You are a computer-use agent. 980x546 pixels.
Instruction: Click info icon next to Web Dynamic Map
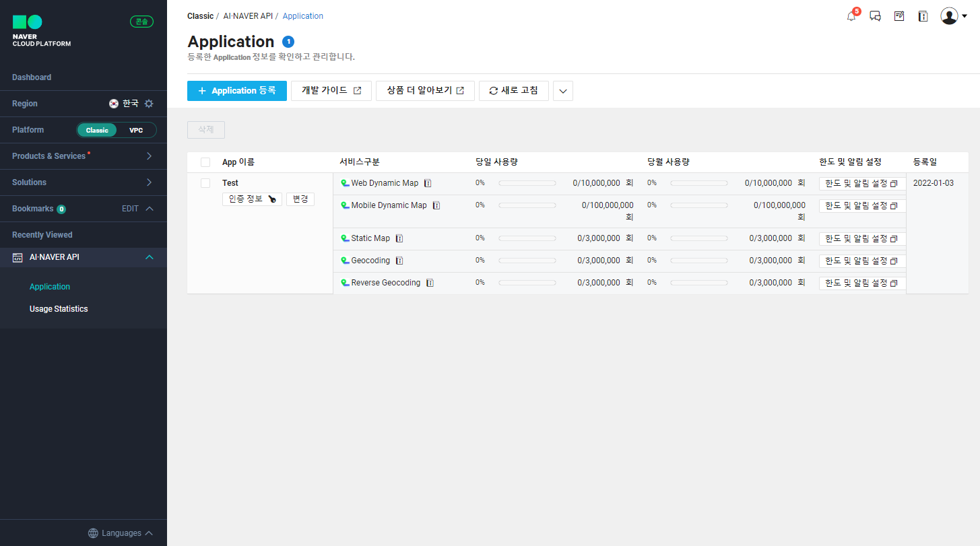point(428,183)
